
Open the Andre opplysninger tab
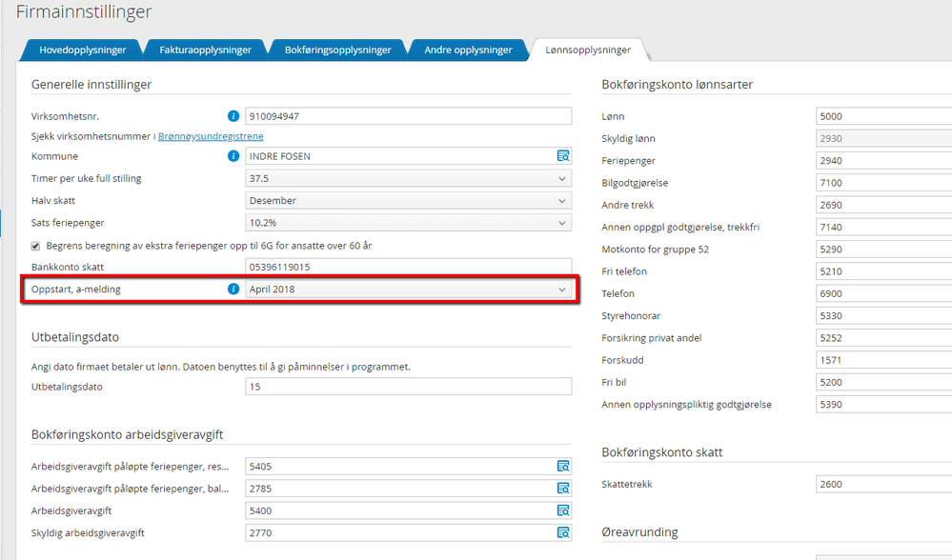coord(468,50)
